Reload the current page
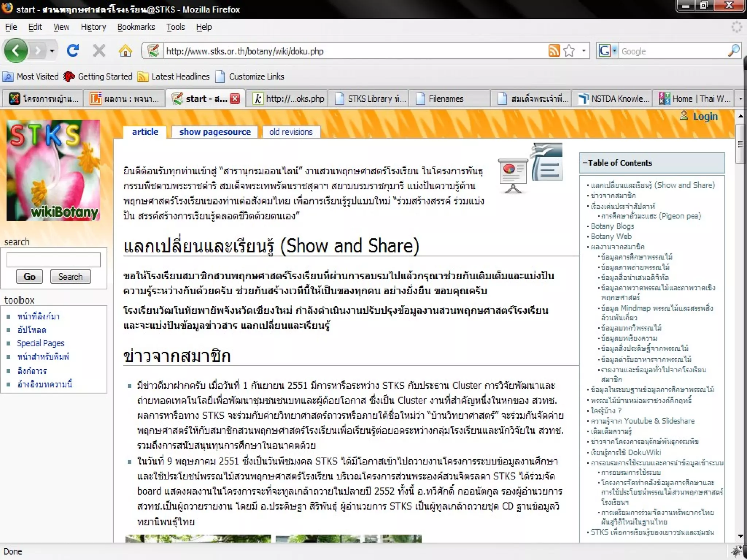Viewport: 747px width, 560px height. [x=73, y=51]
